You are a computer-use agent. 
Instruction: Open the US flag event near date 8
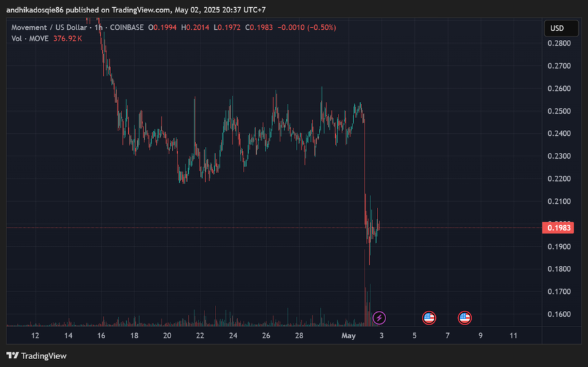pyautogui.click(x=465, y=318)
